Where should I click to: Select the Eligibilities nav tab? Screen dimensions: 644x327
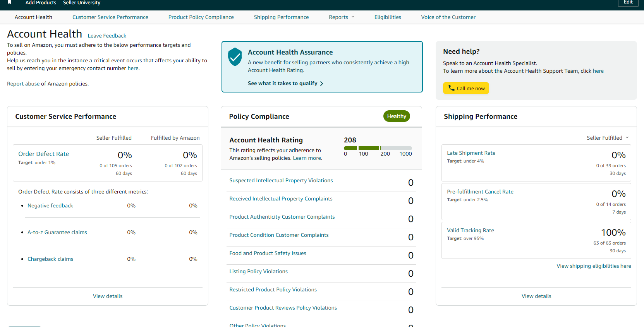tap(388, 17)
